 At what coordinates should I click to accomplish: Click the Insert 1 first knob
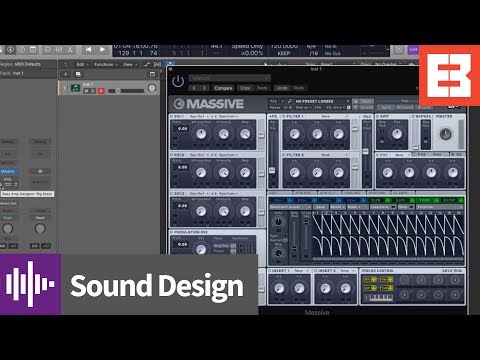279,289
